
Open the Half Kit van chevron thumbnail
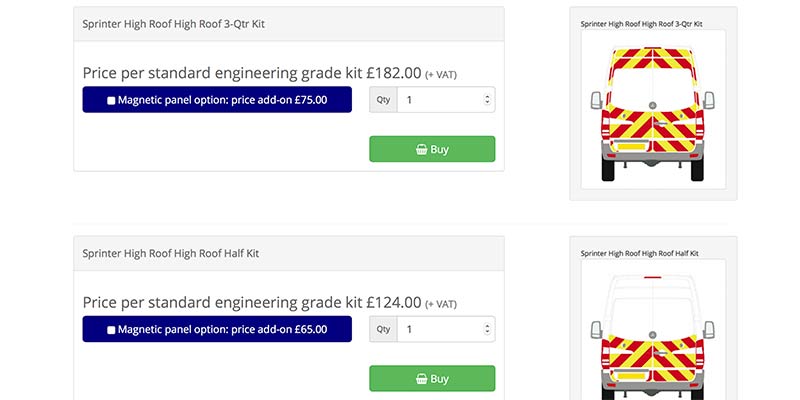point(653,330)
